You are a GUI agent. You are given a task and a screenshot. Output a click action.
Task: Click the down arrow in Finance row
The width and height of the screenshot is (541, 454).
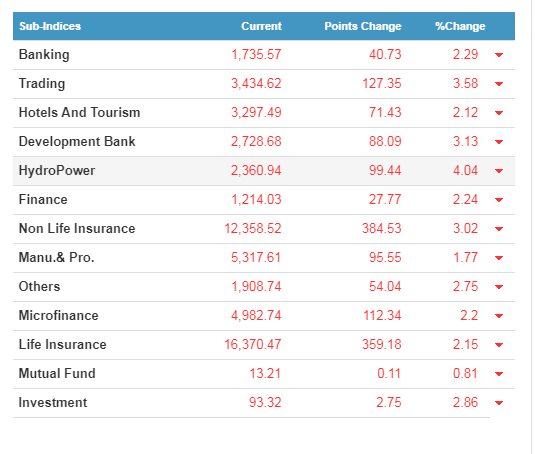click(x=499, y=199)
